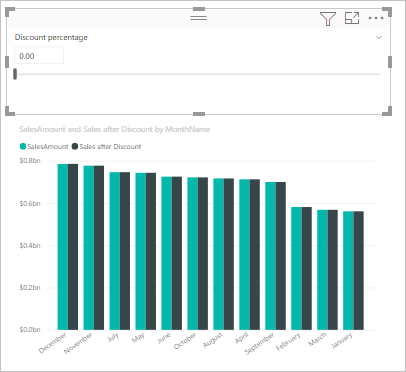
Task: Click the February axis label
Action: coord(288,342)
